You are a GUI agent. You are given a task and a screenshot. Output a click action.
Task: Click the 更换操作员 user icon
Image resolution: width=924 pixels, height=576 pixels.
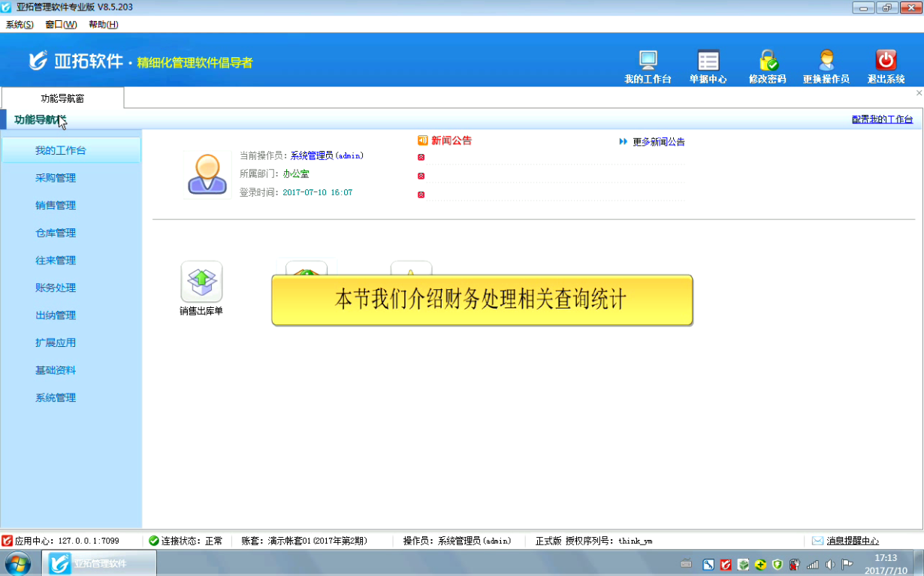pyautogui.click(x=826, y=61)
